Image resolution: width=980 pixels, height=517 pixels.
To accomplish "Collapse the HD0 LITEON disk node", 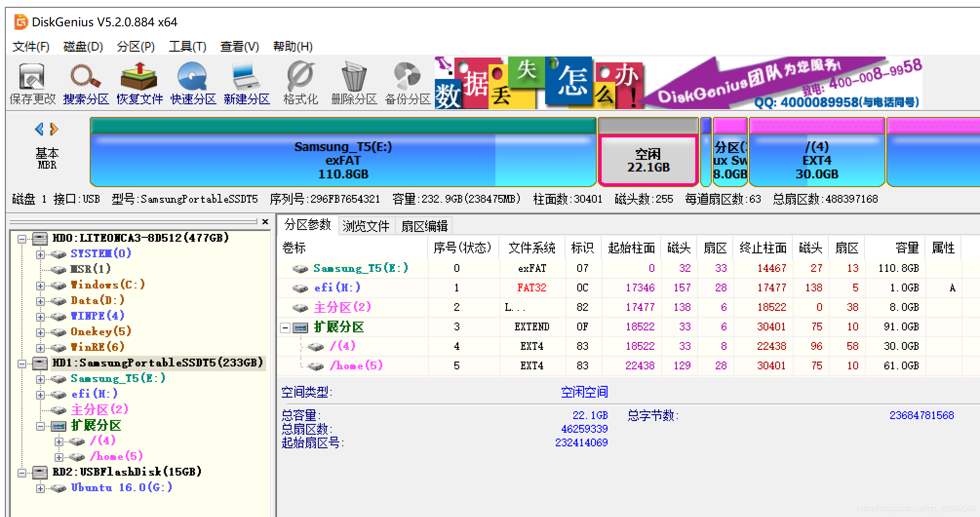I will pyautogui.click(x=22, y=239).
